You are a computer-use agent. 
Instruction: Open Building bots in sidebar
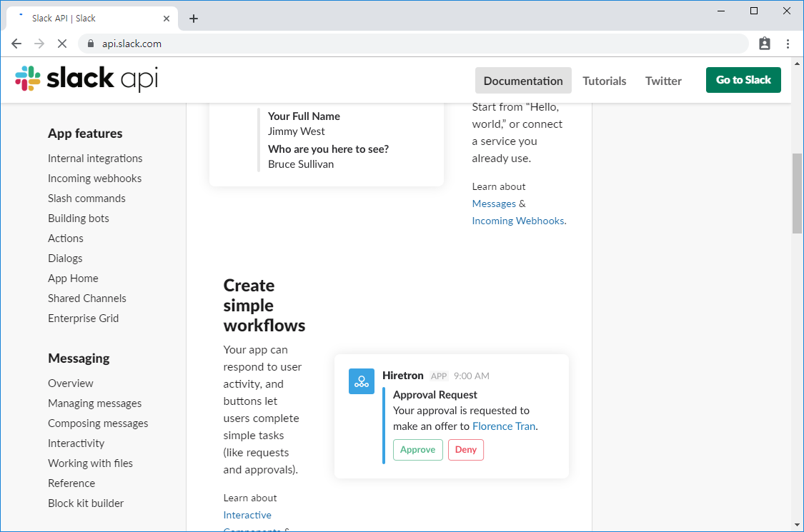(x=79, y=219)
